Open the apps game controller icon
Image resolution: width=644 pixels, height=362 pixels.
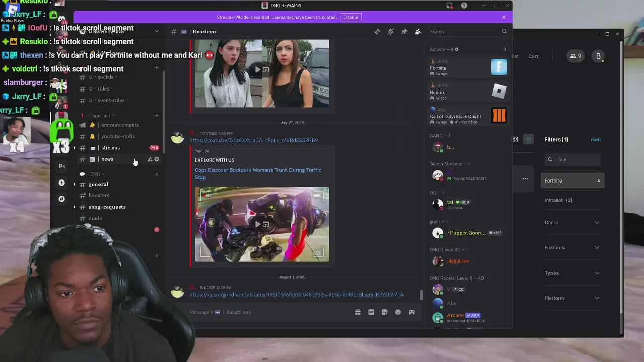tap(412, 312)
